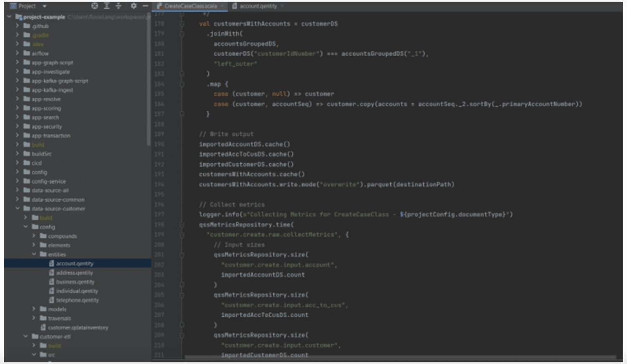627x364 pixels.
Task: Close the CreateCaseClass.scala tab
Action: click(222, 6)
